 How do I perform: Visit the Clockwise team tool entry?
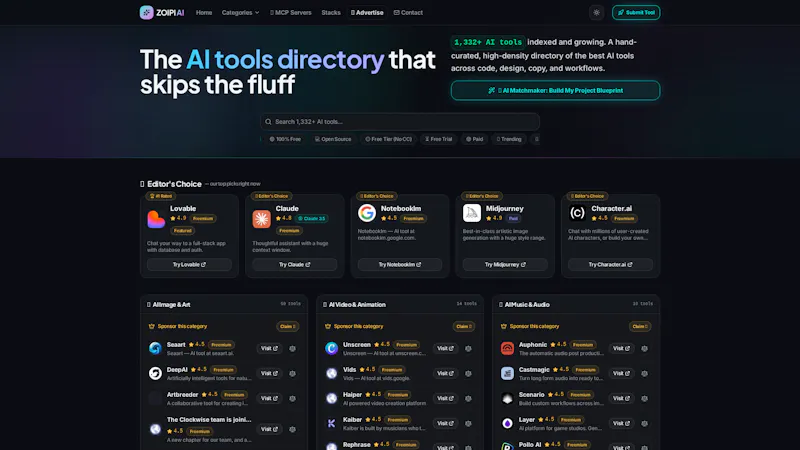pyautogui.click(x=269, y=429)
